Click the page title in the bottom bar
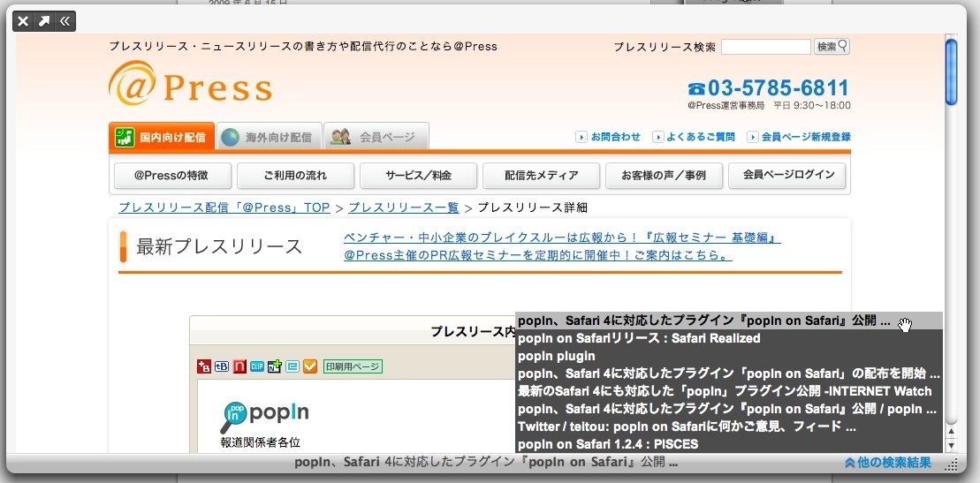 pos(486,463)
